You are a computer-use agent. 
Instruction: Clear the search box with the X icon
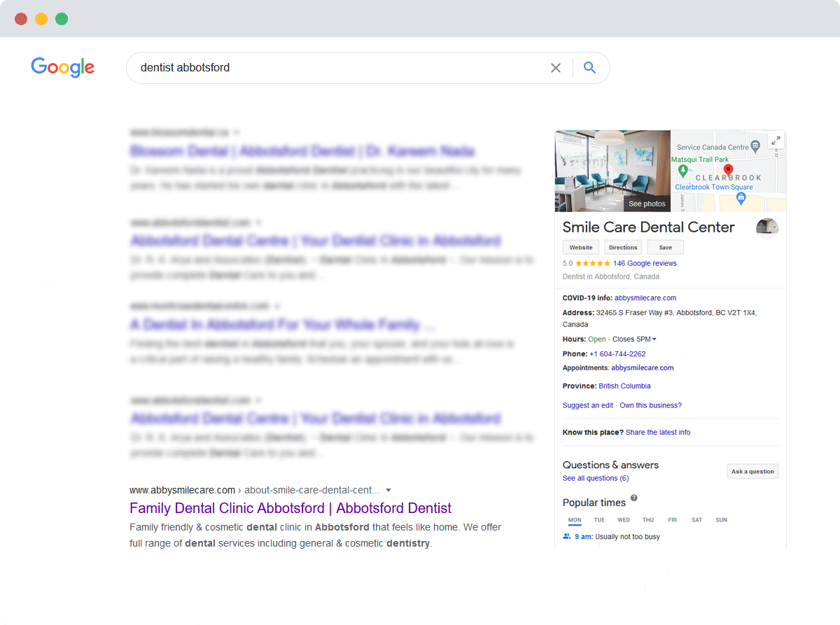[x=556, y=68]
